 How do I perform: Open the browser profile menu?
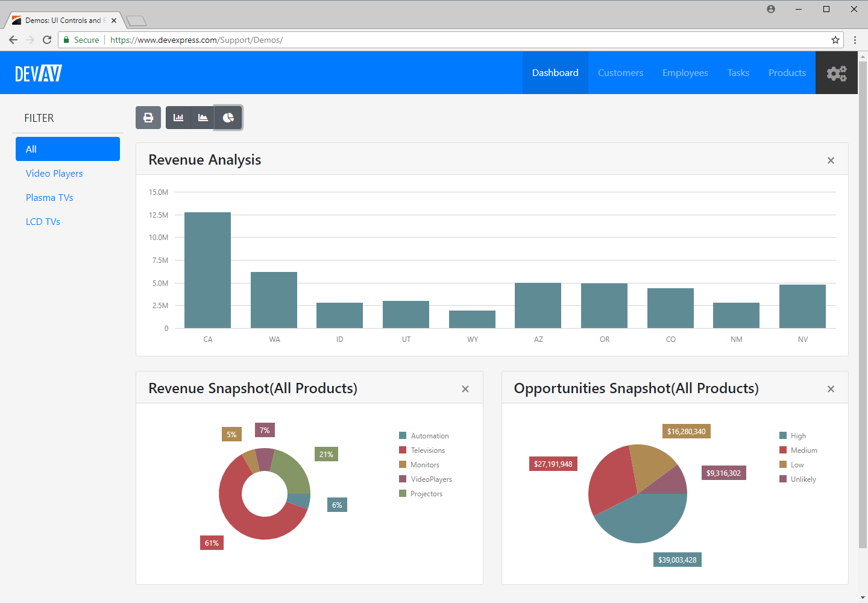(770, 9)
